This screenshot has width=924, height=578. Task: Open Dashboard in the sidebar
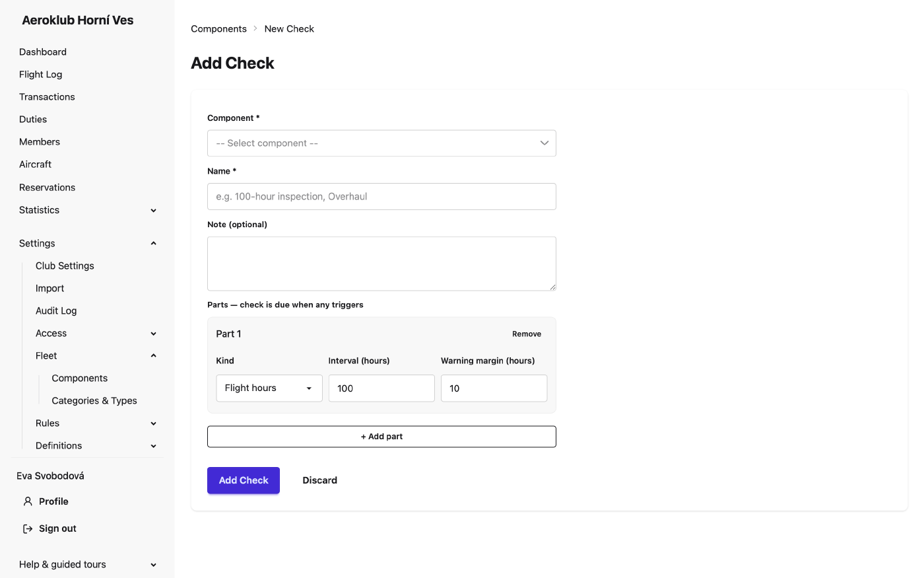click(x=43, y=52)
